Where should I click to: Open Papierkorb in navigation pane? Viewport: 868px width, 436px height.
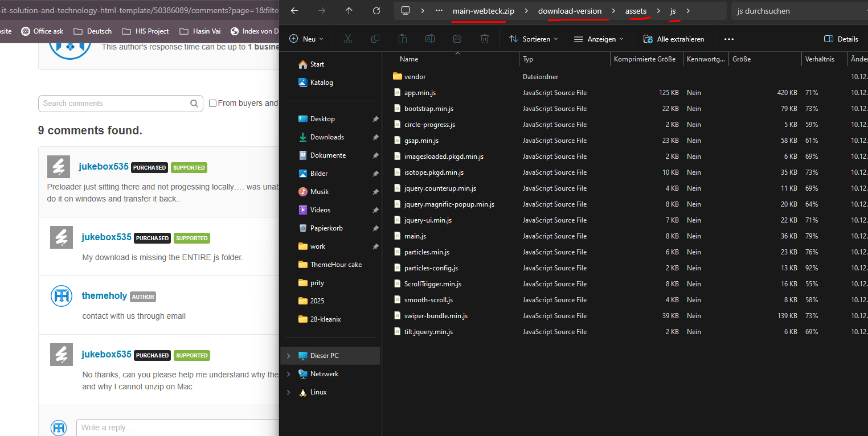pos(321,228)
